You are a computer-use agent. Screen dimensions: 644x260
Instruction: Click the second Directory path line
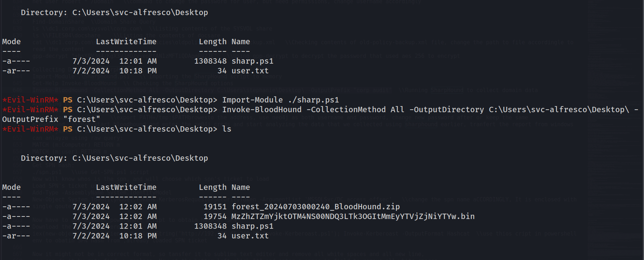click(114, 158)
